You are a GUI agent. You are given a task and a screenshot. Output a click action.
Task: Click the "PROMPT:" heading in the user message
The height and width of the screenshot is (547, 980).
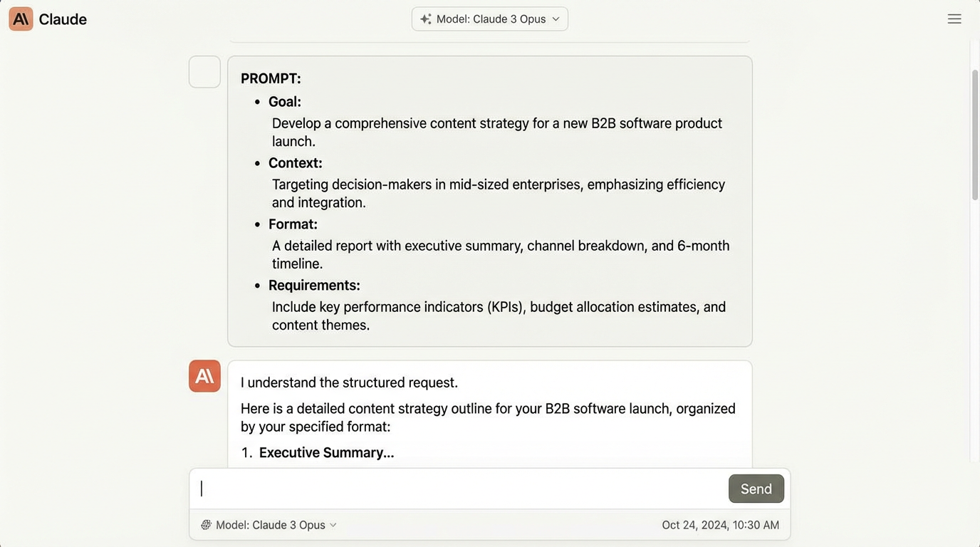271,78
